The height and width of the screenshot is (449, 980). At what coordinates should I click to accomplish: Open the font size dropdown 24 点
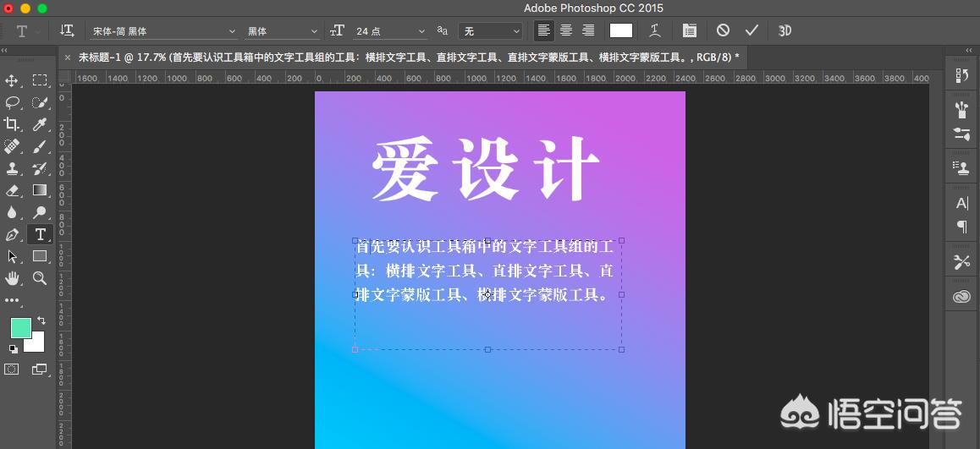[391, 30]
